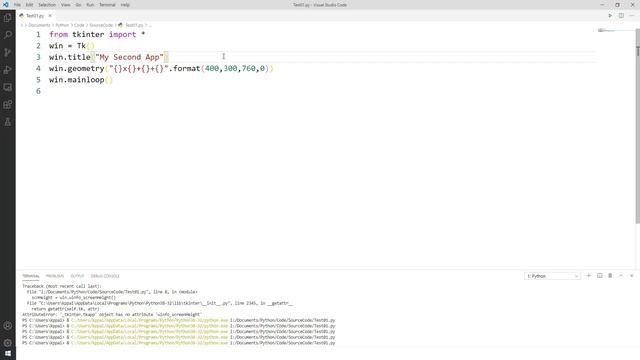
Task: Click Test01.py in the breadcrumb path
Action: (x=134, y=25)
